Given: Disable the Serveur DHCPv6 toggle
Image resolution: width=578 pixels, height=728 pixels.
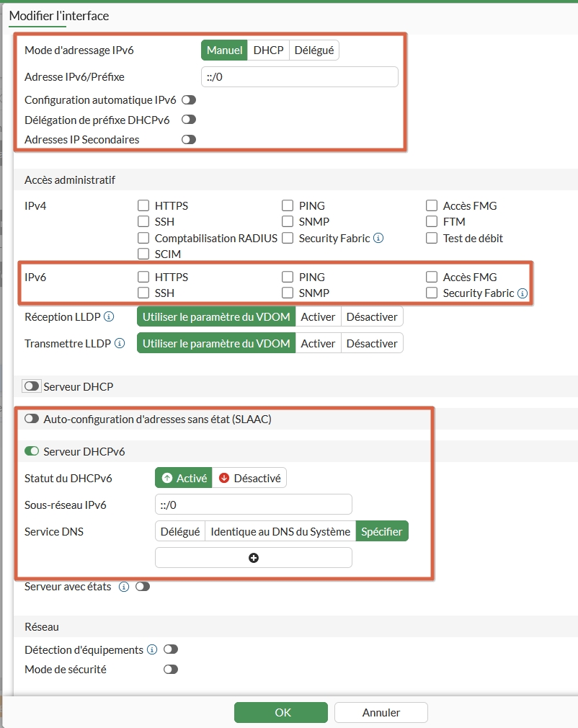Looking at the screenshot, I should (x=31, y=450).
